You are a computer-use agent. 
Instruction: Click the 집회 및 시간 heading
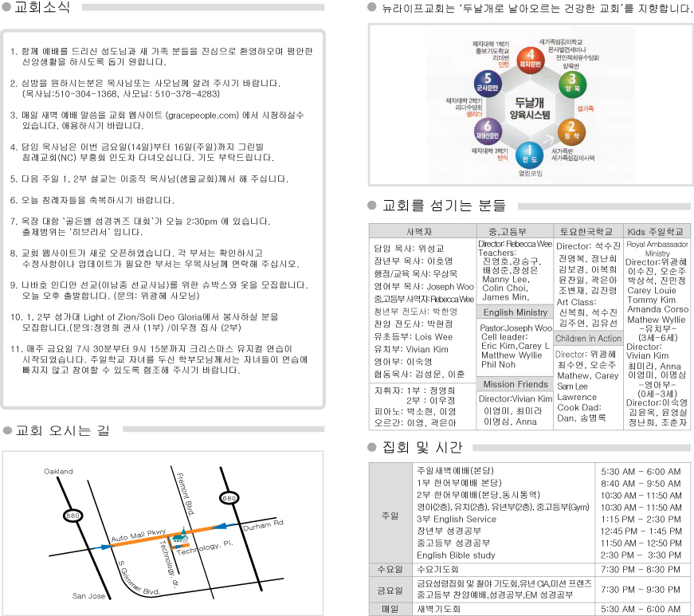[x=422, y=447]
